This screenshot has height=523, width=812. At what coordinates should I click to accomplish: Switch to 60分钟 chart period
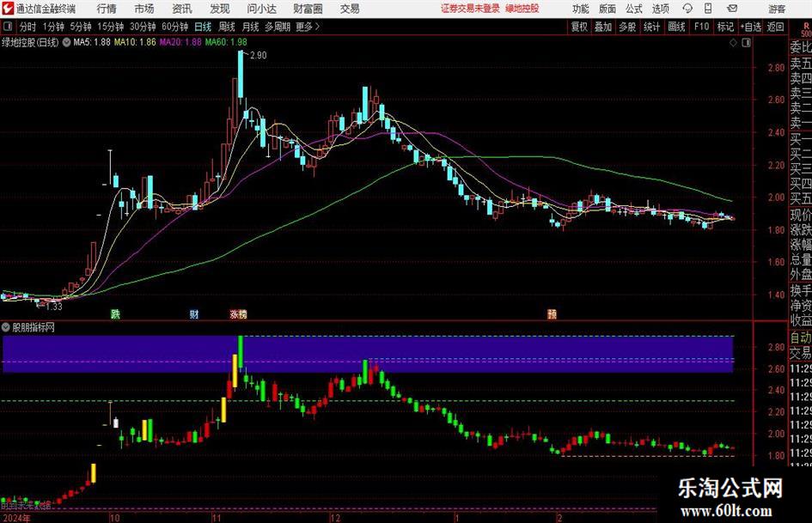(x=174, y=27)
